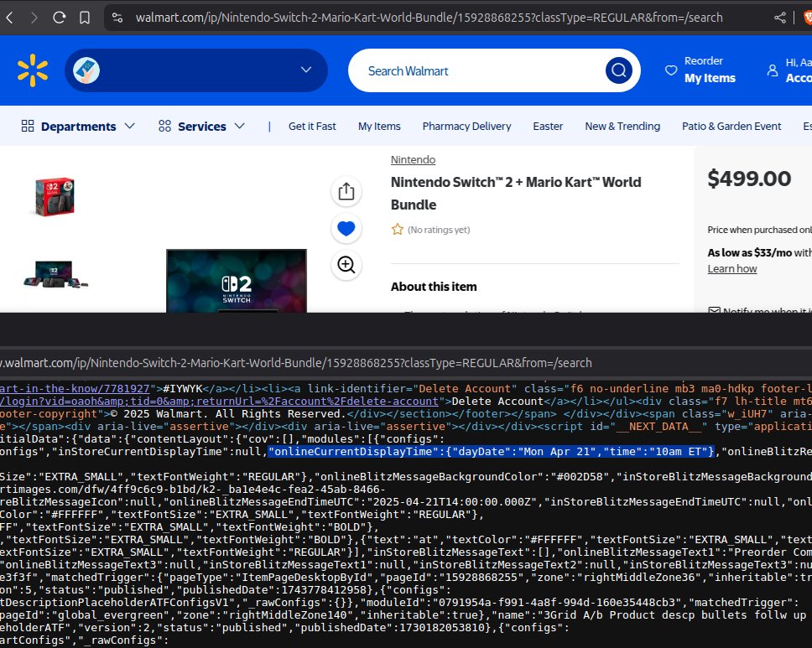
Task: View the main Switch 2 product image
Action: click(x=237, y=281)
